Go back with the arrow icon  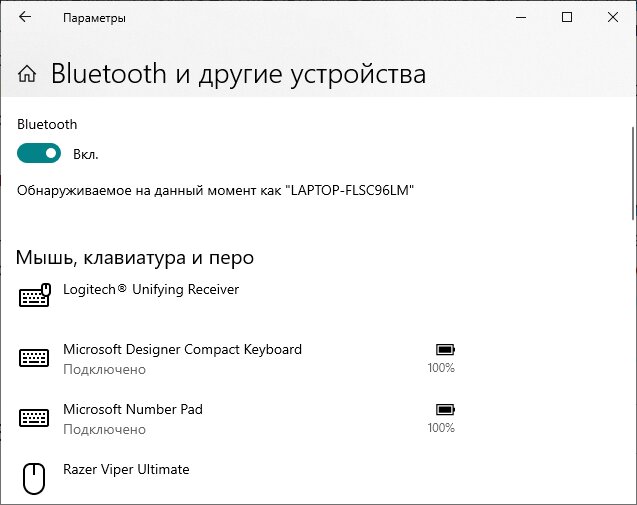click(25, 17)
